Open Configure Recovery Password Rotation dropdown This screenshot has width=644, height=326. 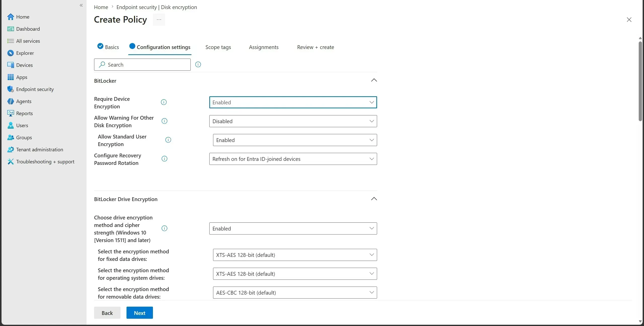[x=293, y=159]
